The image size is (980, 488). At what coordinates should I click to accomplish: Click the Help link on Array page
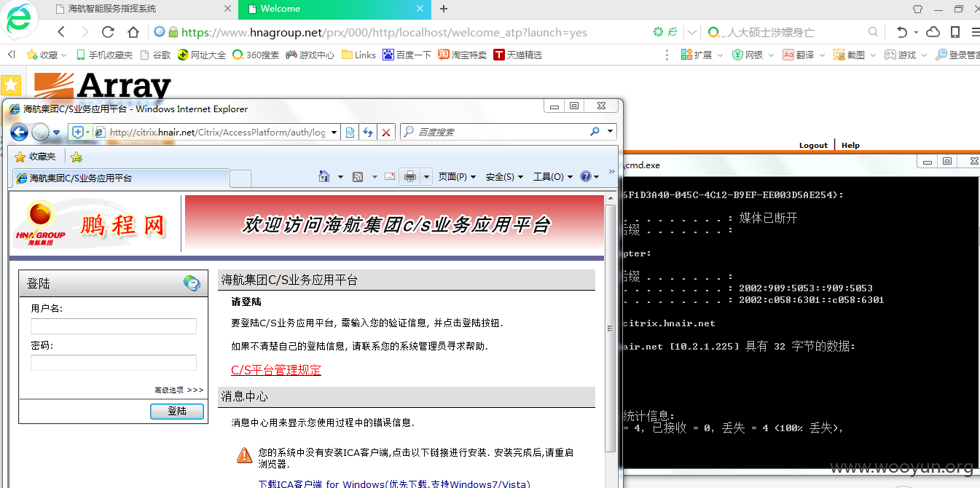click(850, 145)
